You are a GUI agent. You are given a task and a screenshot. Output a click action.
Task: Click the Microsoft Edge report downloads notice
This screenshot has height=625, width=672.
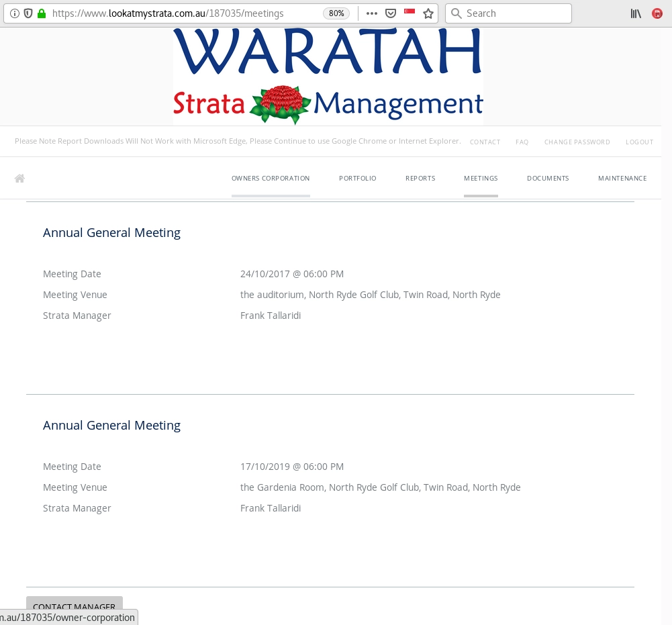tap(238, 141)
